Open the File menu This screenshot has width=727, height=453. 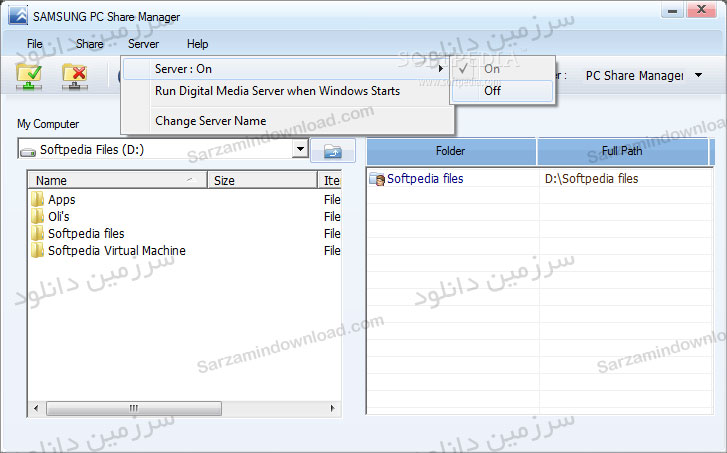point(35,44)
